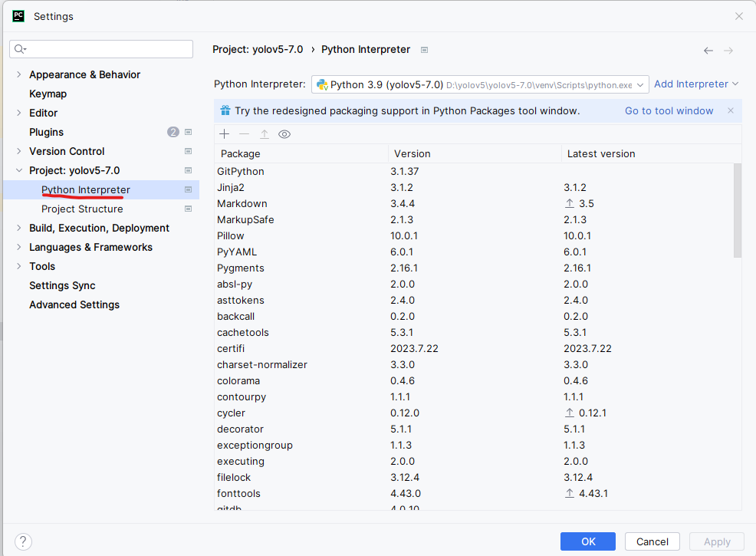Click the Python icon in interpreter dropdown
This screenshot has height=556, width=756.
coord(322,85)
